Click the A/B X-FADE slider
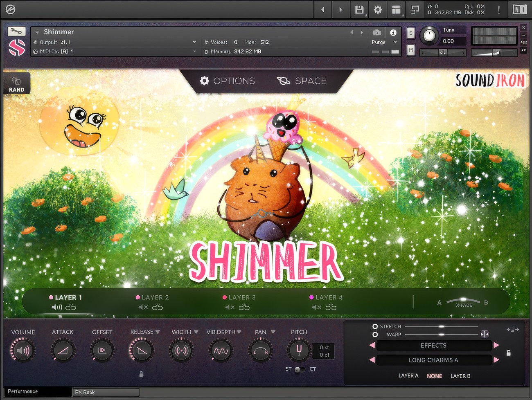The image size is (532, 400). [463, 302]
